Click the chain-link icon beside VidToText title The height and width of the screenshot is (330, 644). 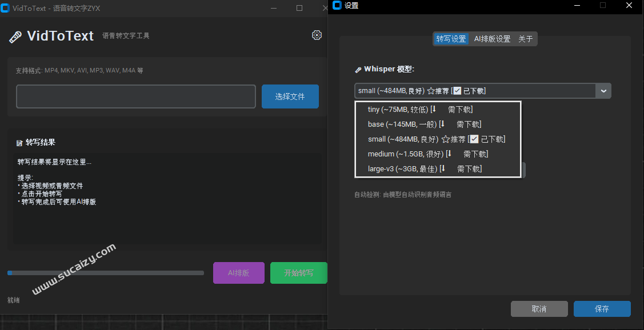click(x=14, y=35)
